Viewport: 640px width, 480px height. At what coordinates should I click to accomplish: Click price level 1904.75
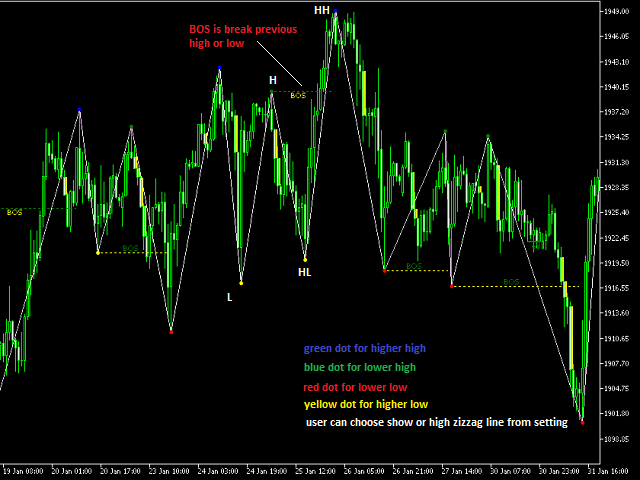coord(617,388)
